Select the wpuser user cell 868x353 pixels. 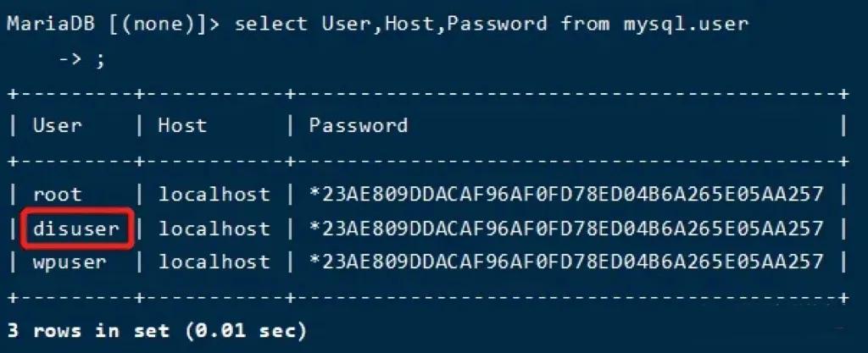coord(70,262)
